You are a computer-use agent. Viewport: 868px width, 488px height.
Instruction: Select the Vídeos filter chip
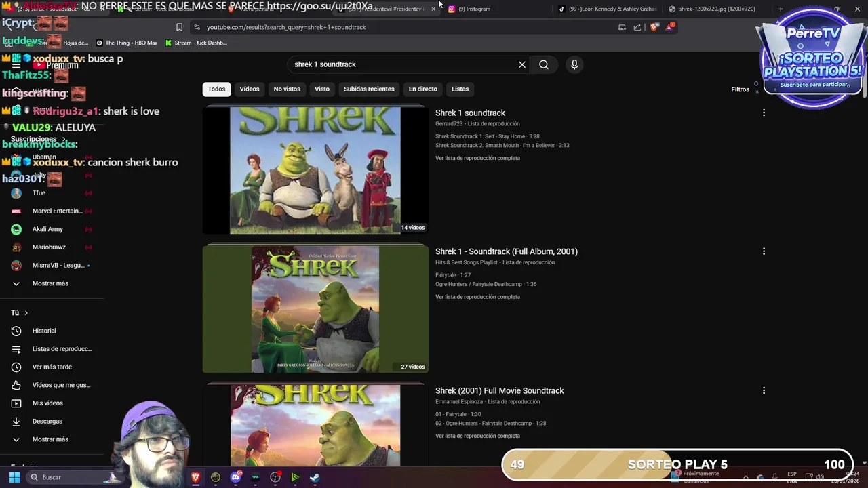click(250, 89)
